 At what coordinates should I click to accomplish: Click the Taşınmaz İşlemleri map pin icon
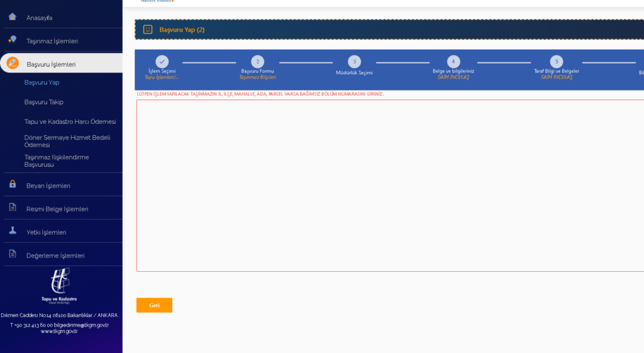[x=13, y=40]
